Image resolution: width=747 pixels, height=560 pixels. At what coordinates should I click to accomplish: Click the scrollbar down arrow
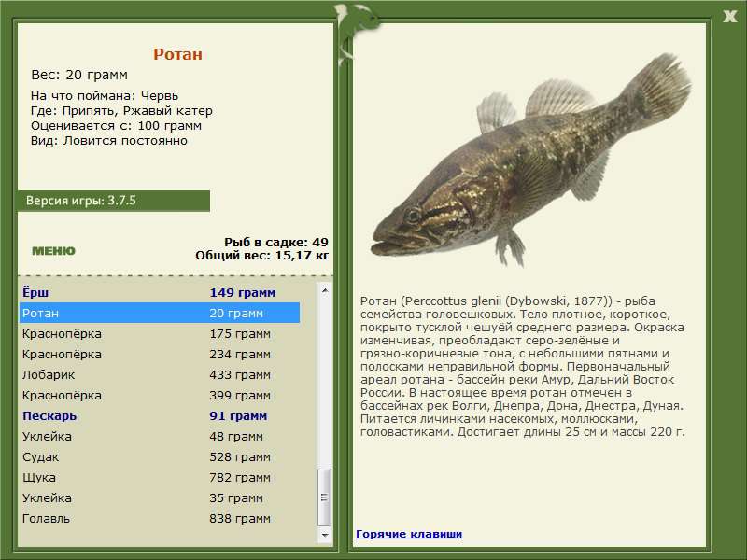[x=324, y=535]
